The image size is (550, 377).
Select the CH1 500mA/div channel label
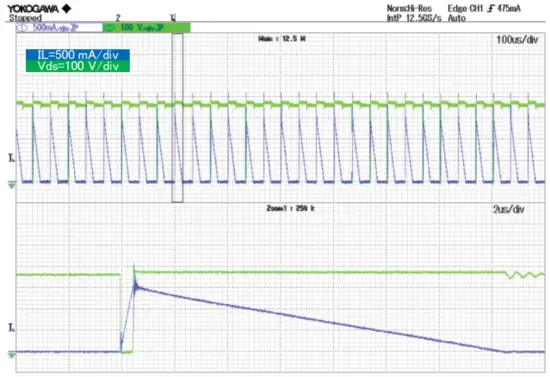point(59,28)
